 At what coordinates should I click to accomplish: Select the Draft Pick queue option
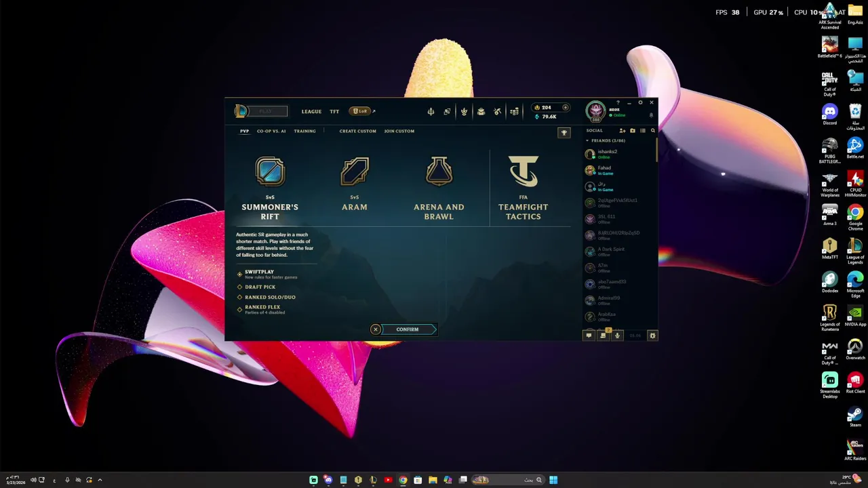click(256, 287)
